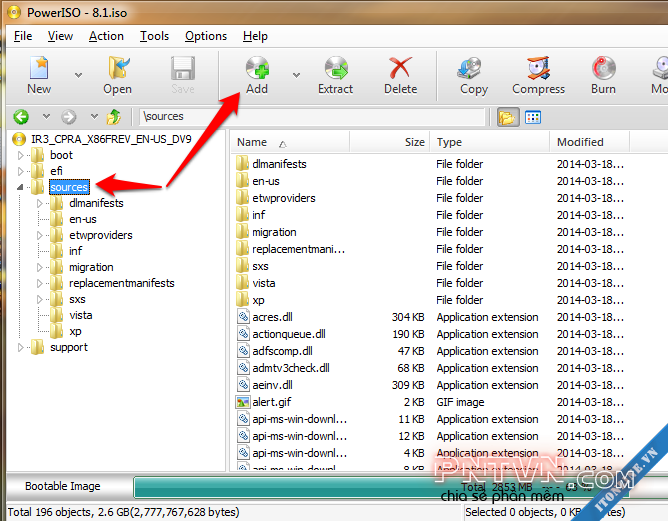Image resolution: width=668 pixels, height=521 pixels.
Task: Open the Options menu
Action: click(x=206, y=36)
